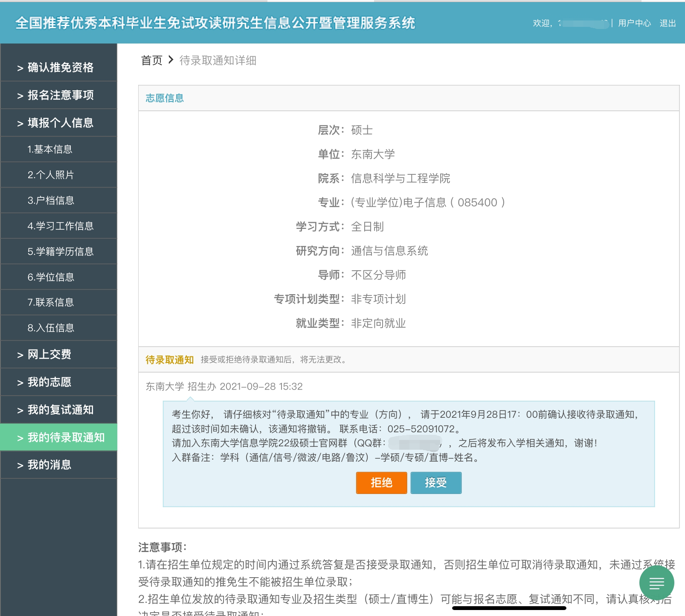Open 2.个人照片 in sidebar

(x=51, y=175)
